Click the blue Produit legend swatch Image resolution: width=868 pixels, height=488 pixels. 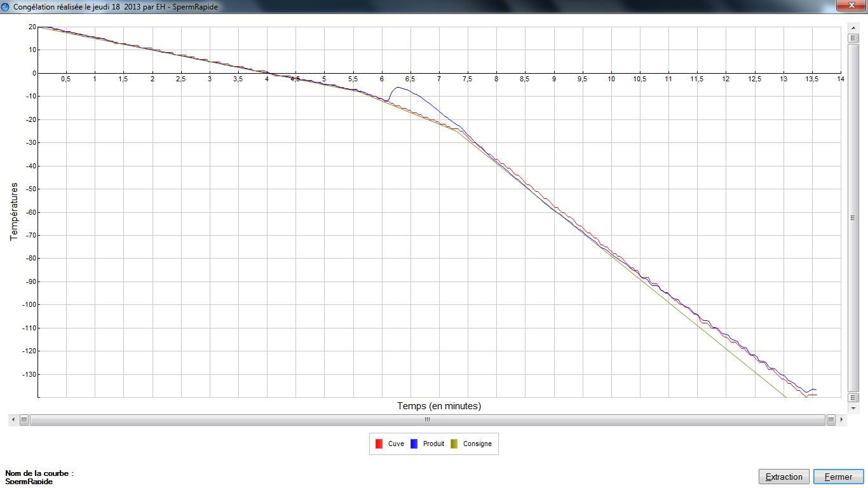[414, 444]
